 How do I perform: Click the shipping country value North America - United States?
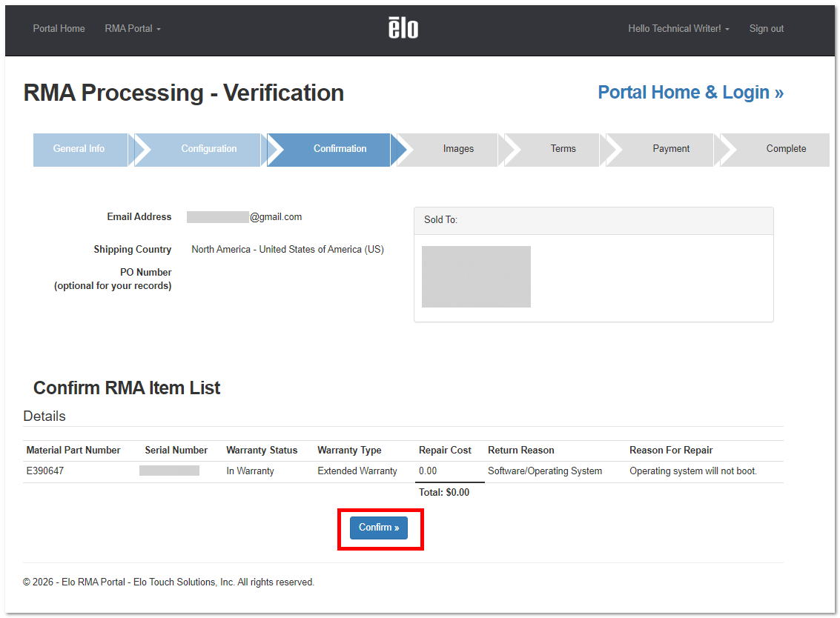288,249
